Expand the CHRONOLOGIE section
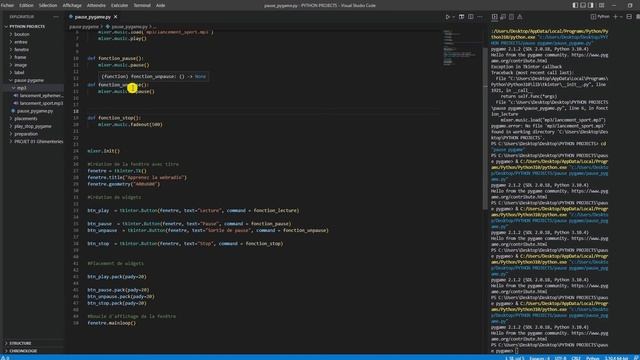Screen dimensions: 640x360 point(22,351)
